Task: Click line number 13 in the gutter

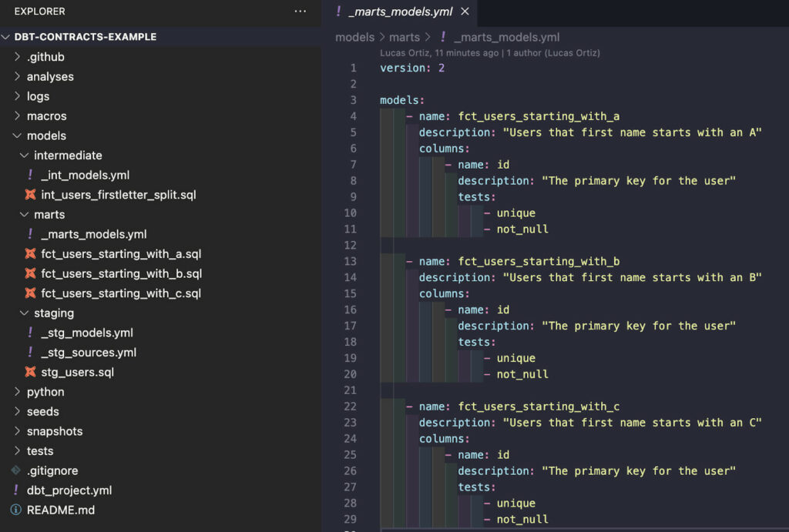Action: tap(351, 262)
